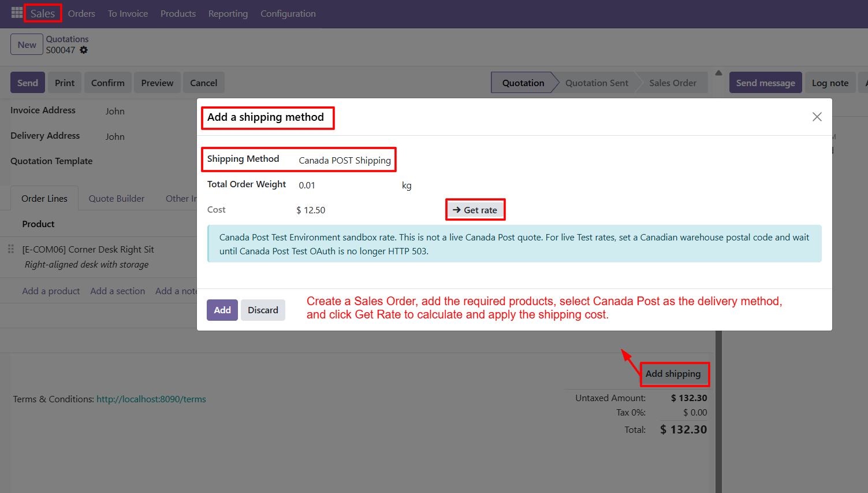
Task: Click Send message in the chatter
Action: coord(766,83)
